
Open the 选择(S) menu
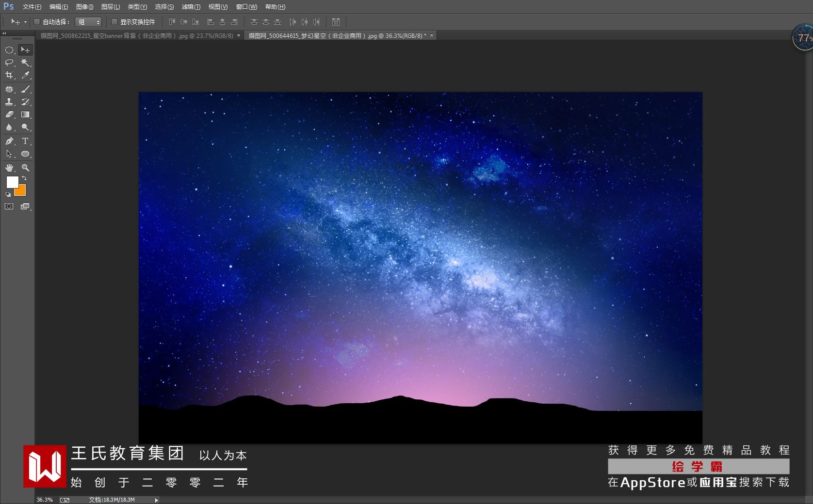pyautogui.click(x=164, y=7)
